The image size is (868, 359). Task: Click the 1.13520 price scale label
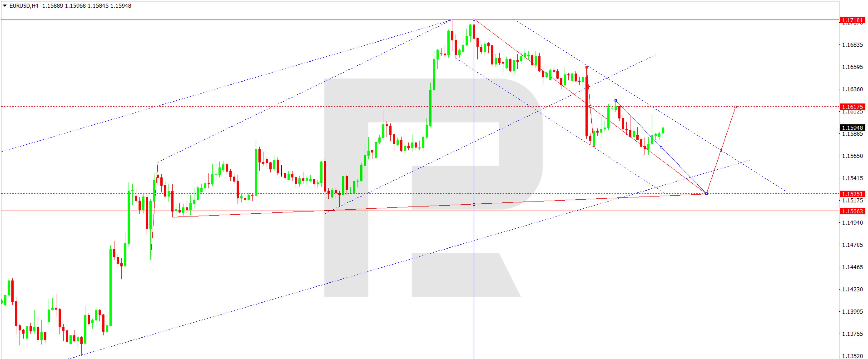point(853,356)
